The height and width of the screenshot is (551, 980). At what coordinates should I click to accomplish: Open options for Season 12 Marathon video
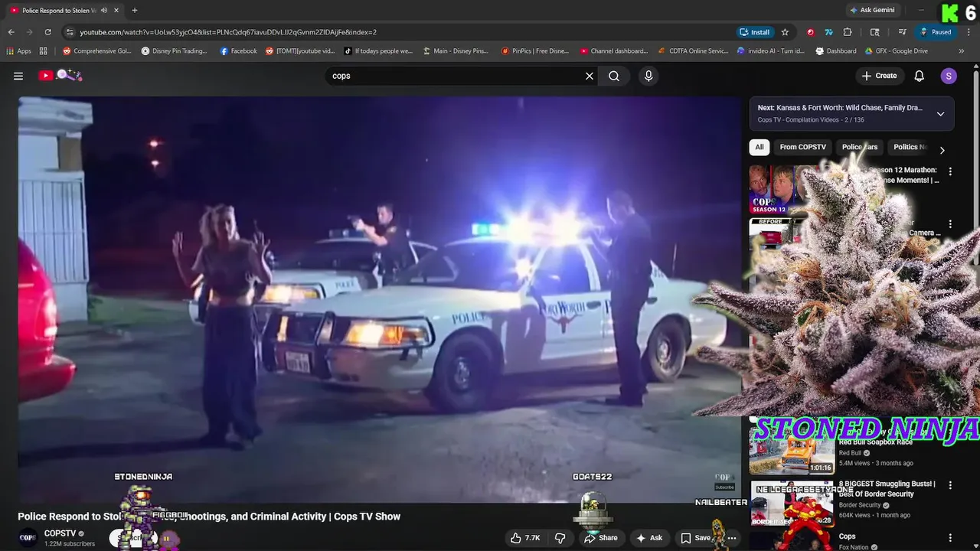[x=950, y=171]
